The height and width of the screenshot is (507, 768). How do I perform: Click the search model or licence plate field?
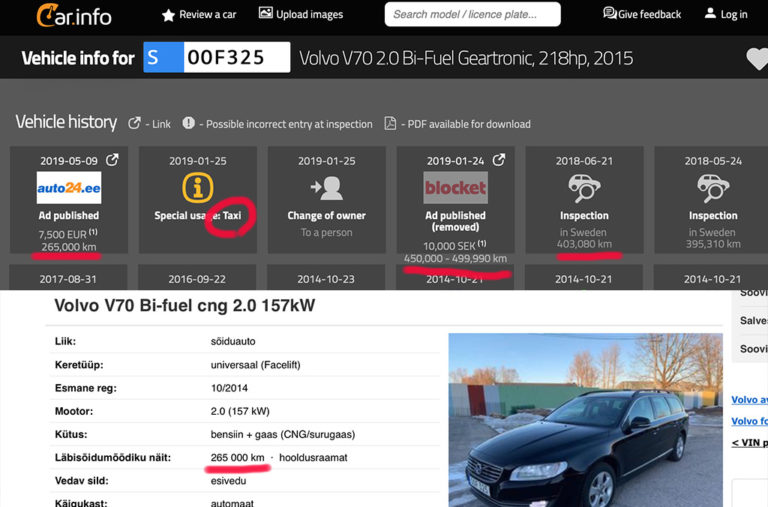[x=472, y=14]
